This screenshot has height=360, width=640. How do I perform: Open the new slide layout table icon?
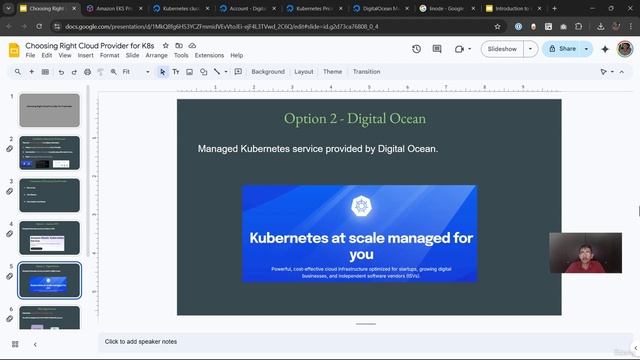(x=45, y=72)
